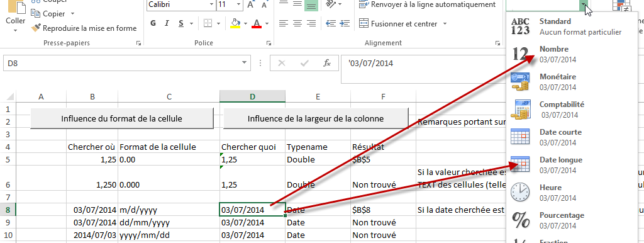Click Fusionner et centrer
This screenshot has height=243, width=644.
click(398, 24)
